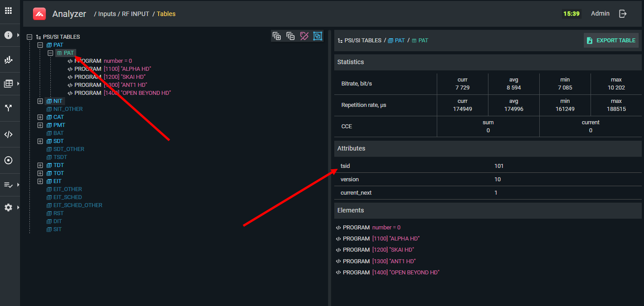Collapse the PSI/SI TABLES root node
Screen dimensions: 644x306
click(29, 37)
